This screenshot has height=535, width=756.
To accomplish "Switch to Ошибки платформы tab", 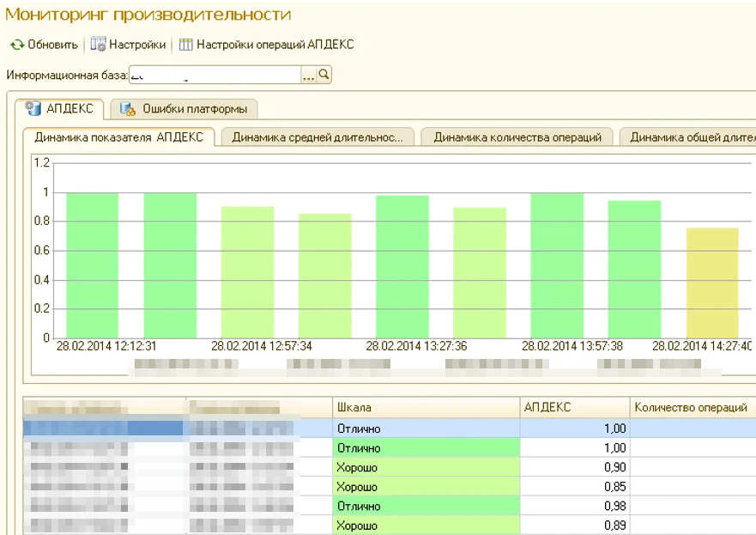I will [x=194, y=109].
